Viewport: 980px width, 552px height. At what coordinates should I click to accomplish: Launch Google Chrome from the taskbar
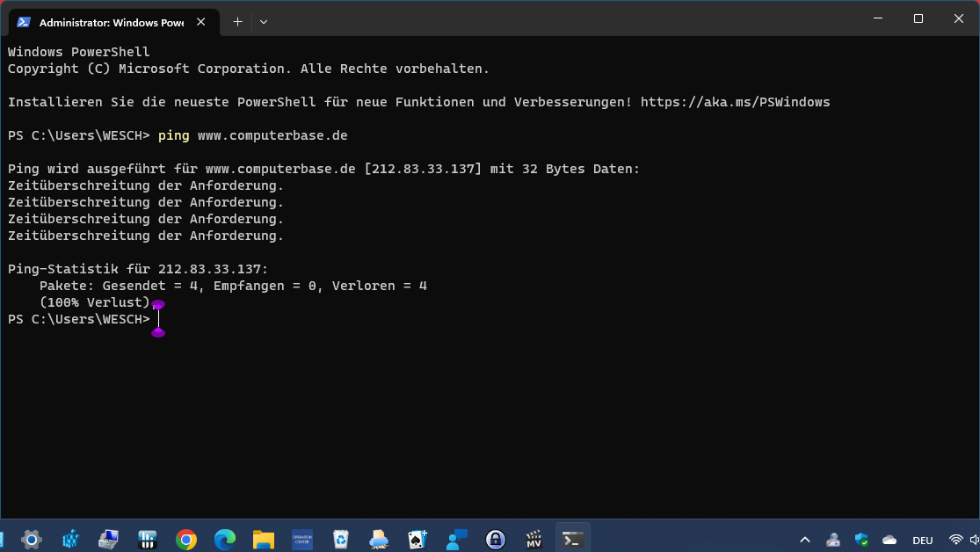[186, 539]
